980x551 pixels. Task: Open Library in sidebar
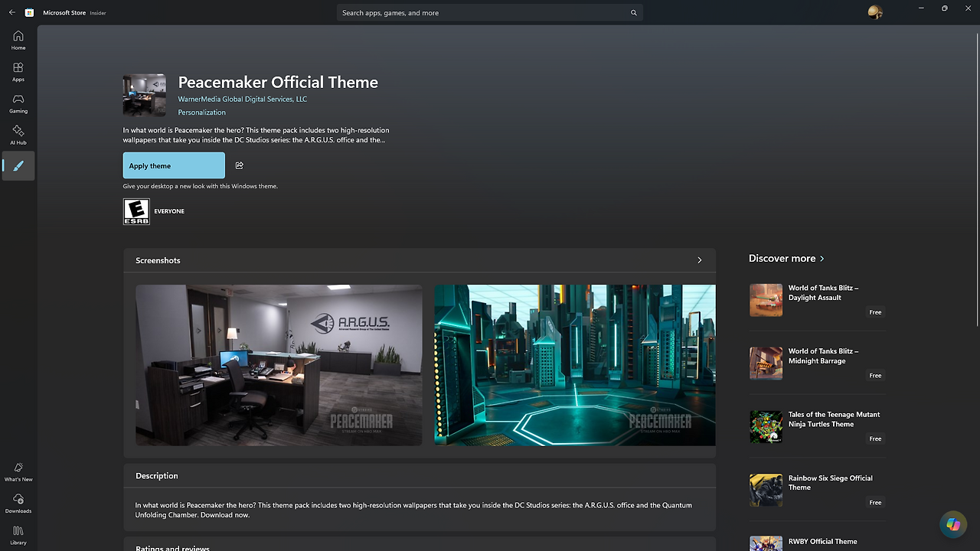click(x=18, y=535)
